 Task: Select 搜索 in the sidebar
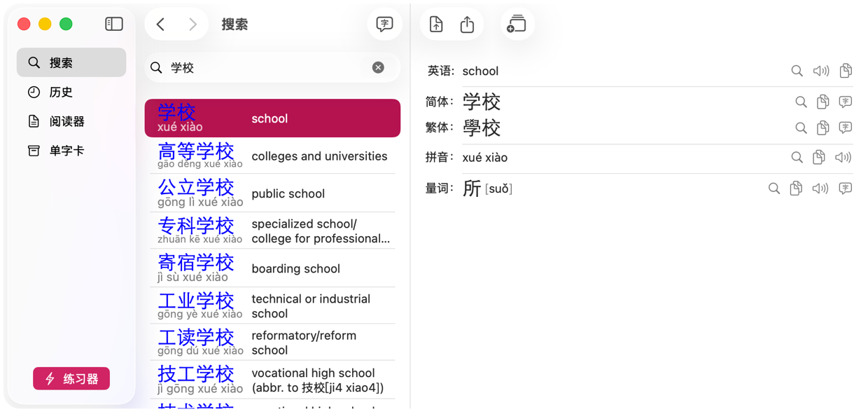[x=71, y=62]
